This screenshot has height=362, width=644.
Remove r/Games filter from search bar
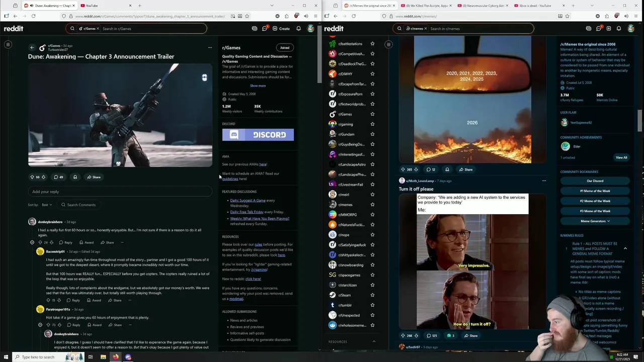[98, 29]
